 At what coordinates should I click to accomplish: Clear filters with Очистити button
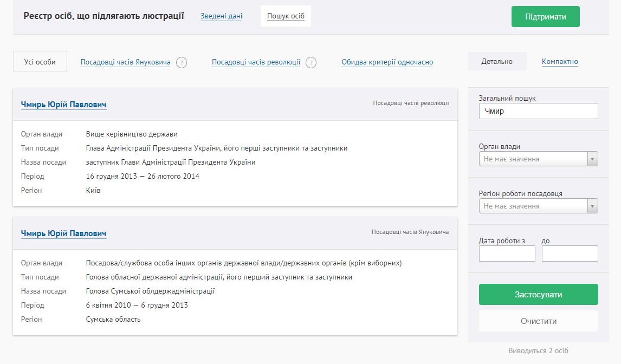point(538,321)
